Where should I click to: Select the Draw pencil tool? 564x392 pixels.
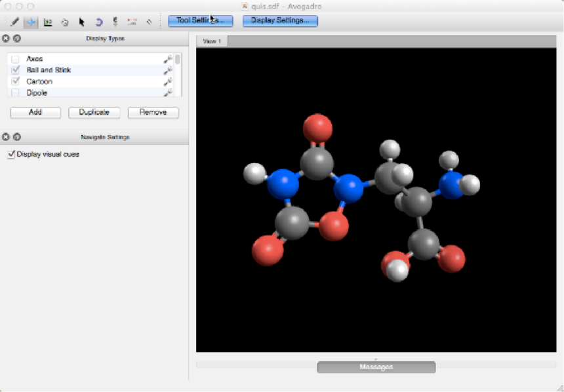[x=14, y=22]
